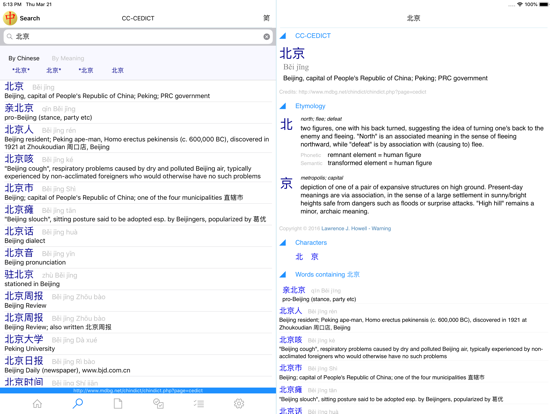Select character 北 under Characters
The image size is (552, 414).
click(299, 257)
